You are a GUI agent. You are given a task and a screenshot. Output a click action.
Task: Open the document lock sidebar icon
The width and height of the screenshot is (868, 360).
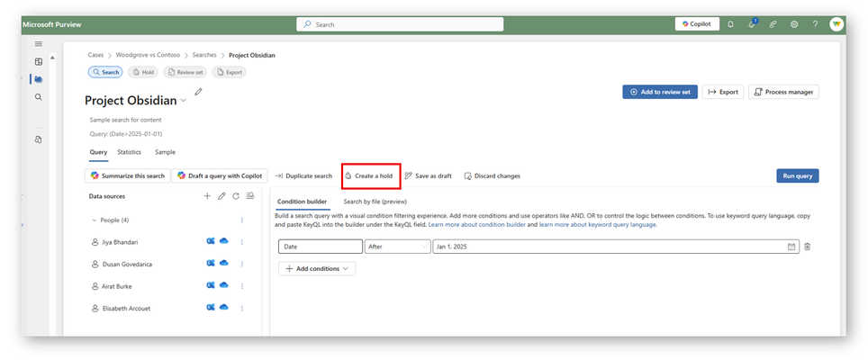point(38,139)
